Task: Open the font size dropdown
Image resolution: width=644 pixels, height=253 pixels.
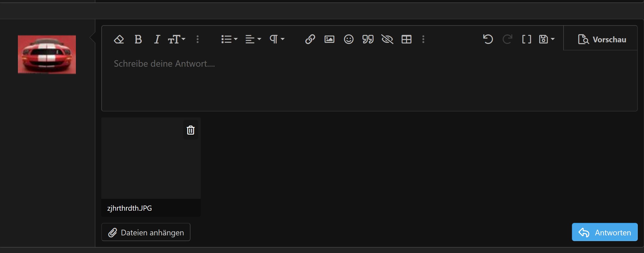Action: pyautogui.click(x=177, y=40)
